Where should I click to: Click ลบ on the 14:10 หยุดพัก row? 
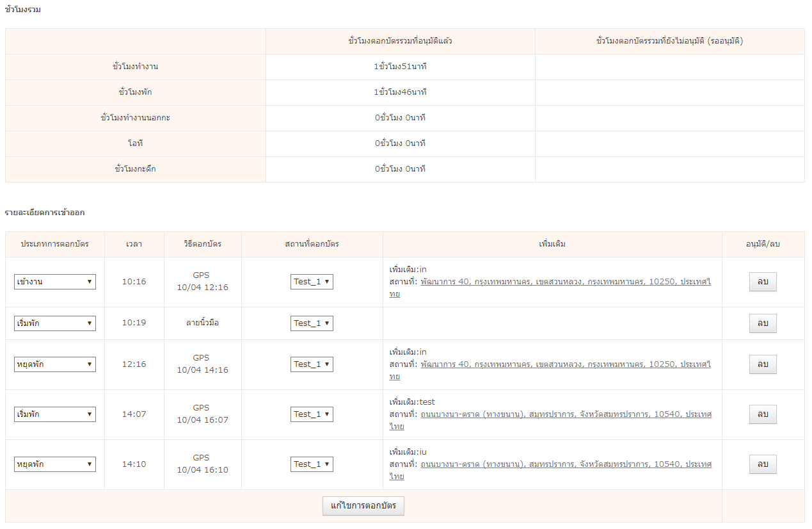tap(763, 464)
